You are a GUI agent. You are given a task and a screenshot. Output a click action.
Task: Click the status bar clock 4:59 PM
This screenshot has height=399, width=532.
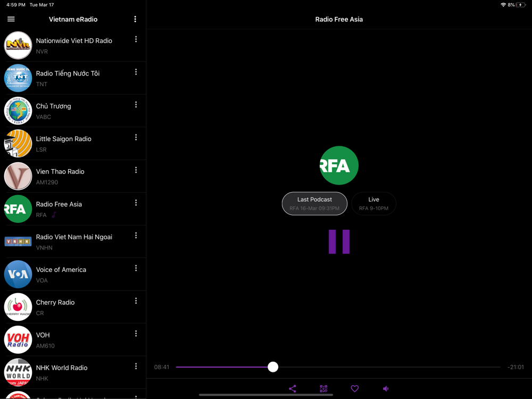click(16, 5)
